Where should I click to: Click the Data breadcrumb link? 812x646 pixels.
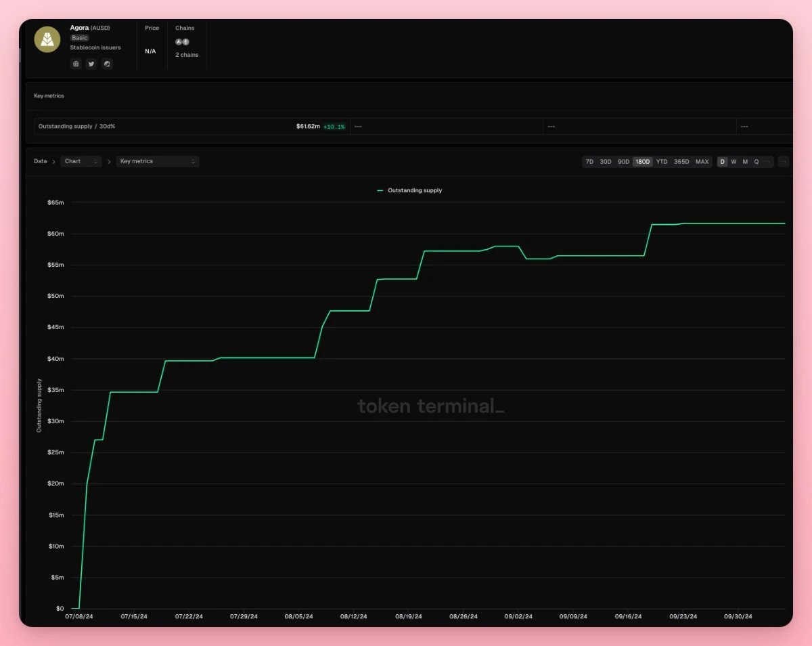click(41, 161)
